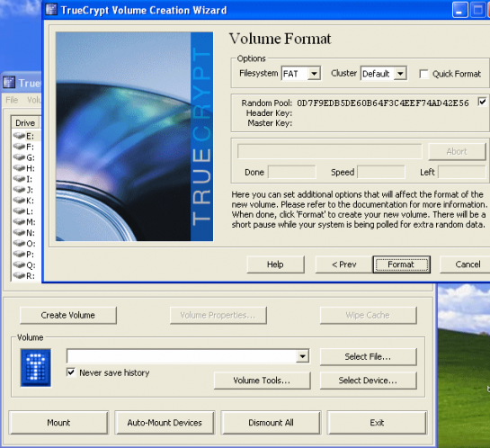Expand the volume path history dropdown arrow
The width and height of the screenshot is (490, 448).
tap(302, 356)
